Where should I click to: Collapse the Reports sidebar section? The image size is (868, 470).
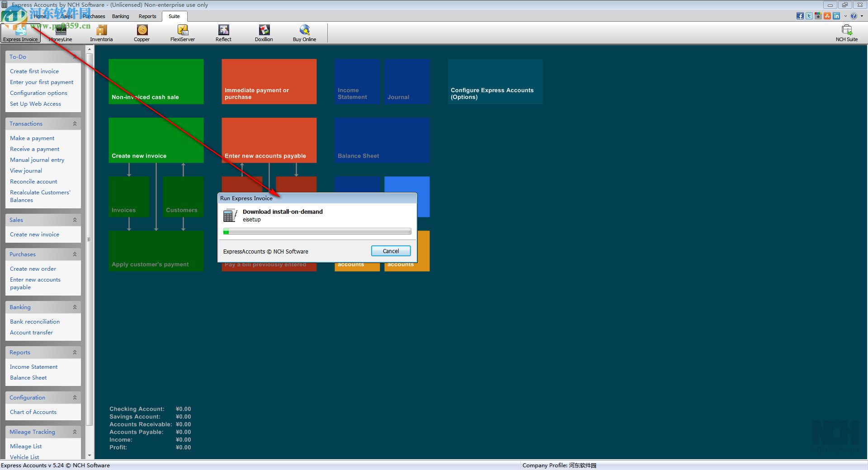tap(75, 352)
